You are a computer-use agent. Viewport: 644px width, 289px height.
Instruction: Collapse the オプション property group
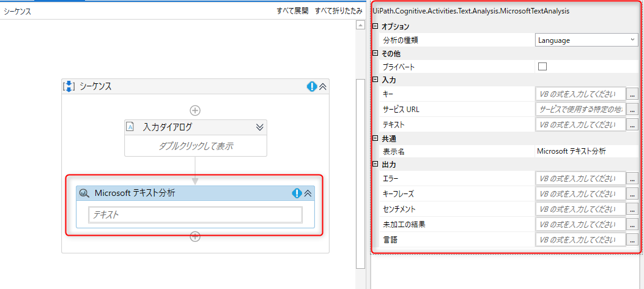[x=375, y=27]
